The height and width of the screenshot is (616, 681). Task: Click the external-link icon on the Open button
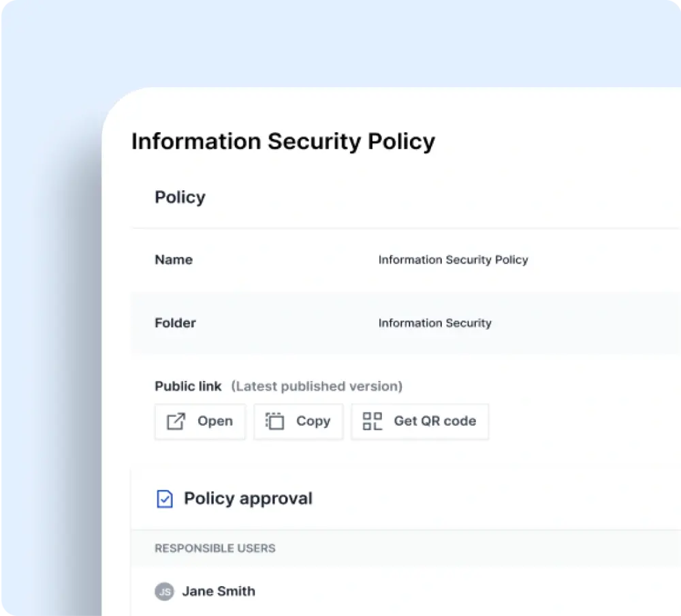(x=176, y=422)
